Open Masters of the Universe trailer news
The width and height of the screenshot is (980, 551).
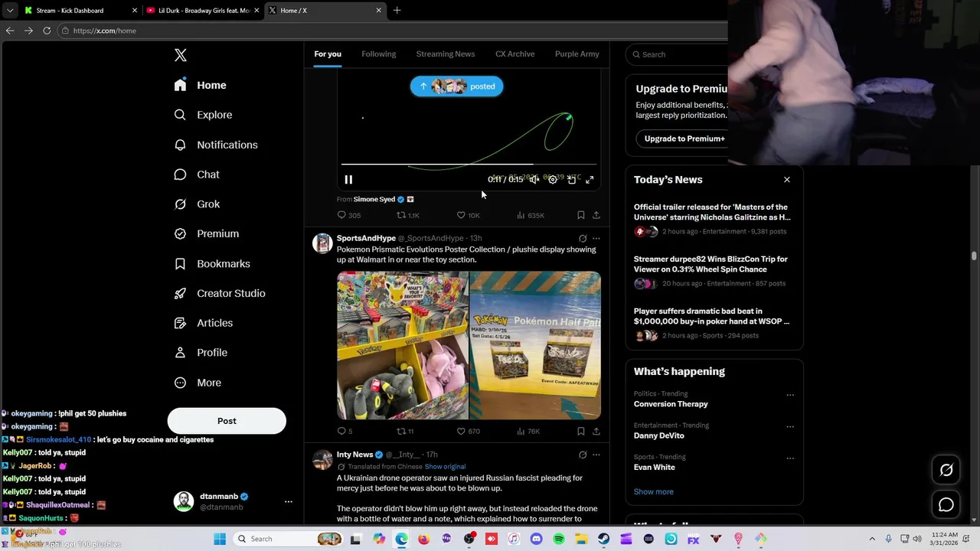tap(714, 219)
